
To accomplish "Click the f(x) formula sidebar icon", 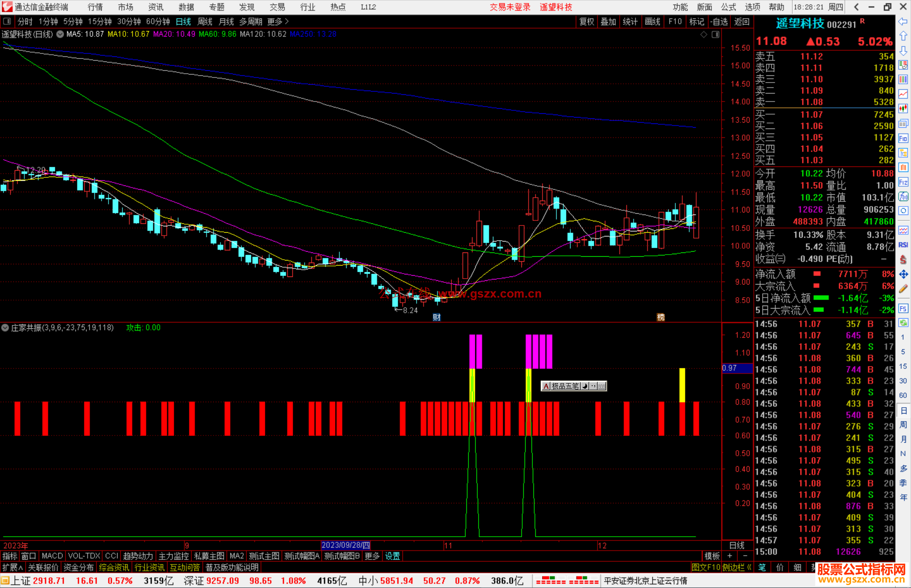I will click(903, 196).
